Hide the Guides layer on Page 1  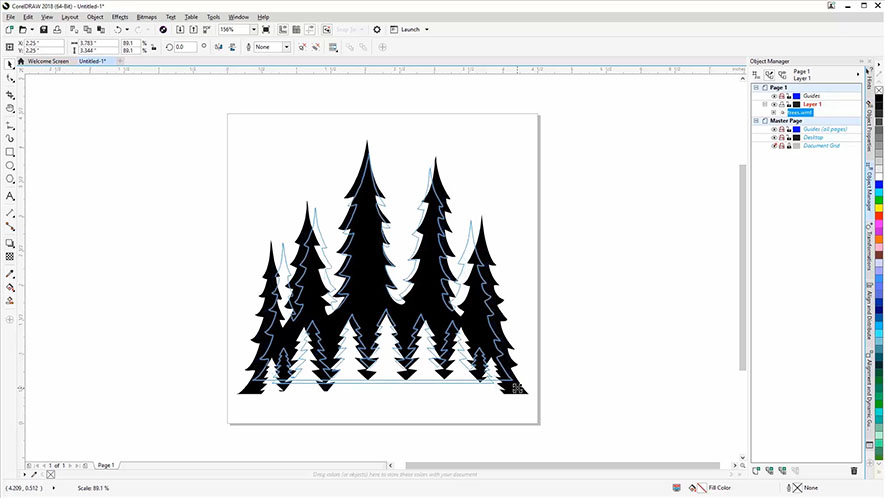click(x=774, y=96)
